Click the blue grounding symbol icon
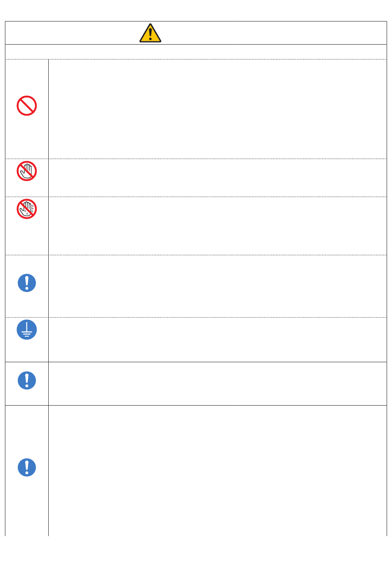This screenshot has height=577, width=392. 27,330
